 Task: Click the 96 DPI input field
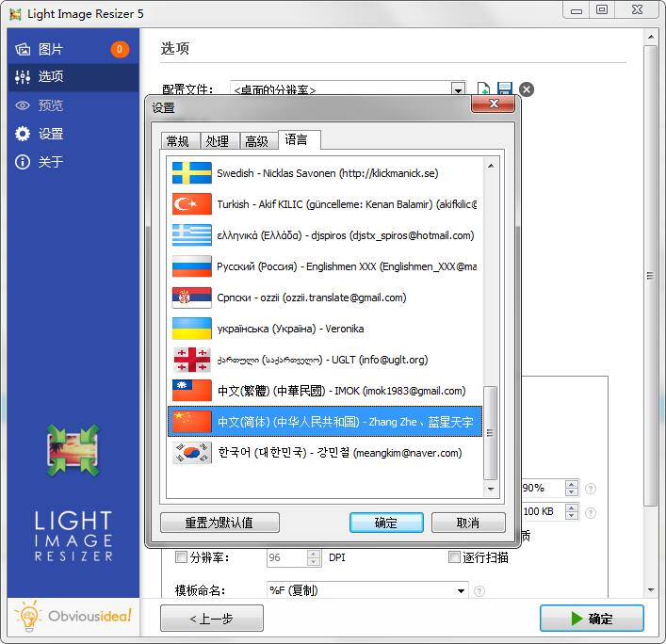287,557
